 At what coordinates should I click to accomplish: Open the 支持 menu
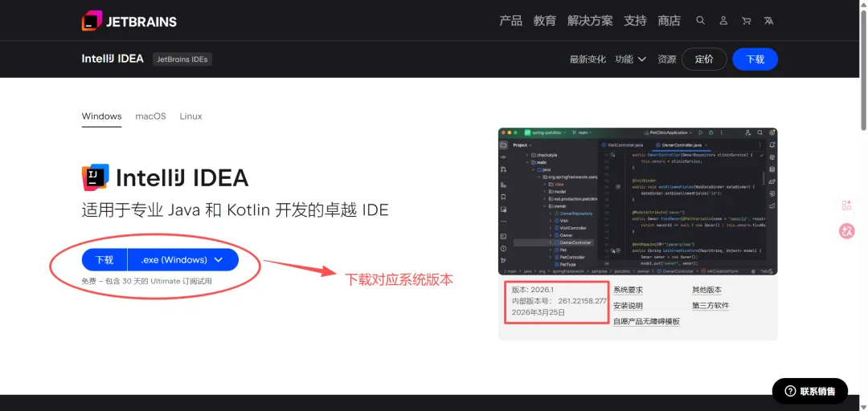pyautogui.click(x=636, y=21)
